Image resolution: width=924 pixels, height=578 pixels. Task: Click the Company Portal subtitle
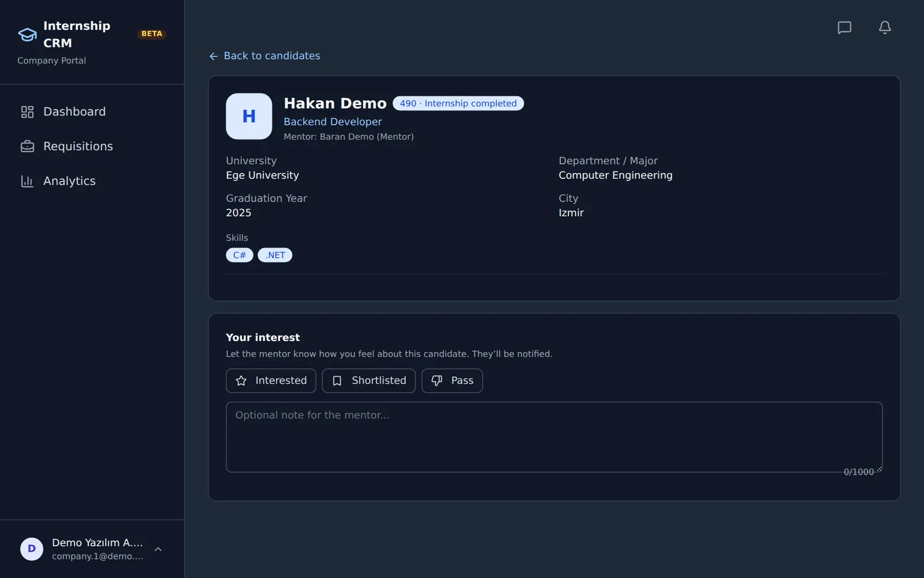click(51, 61)
